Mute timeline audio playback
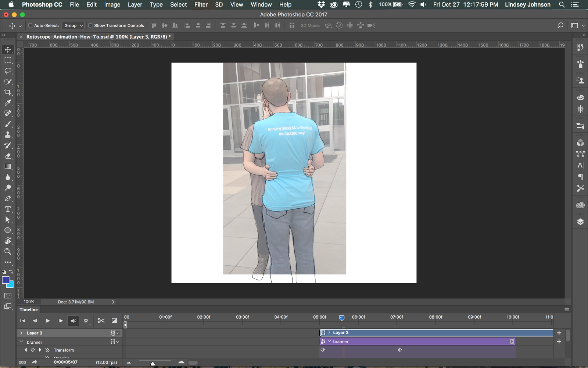 pyautogui.click(x=73, y=321)
